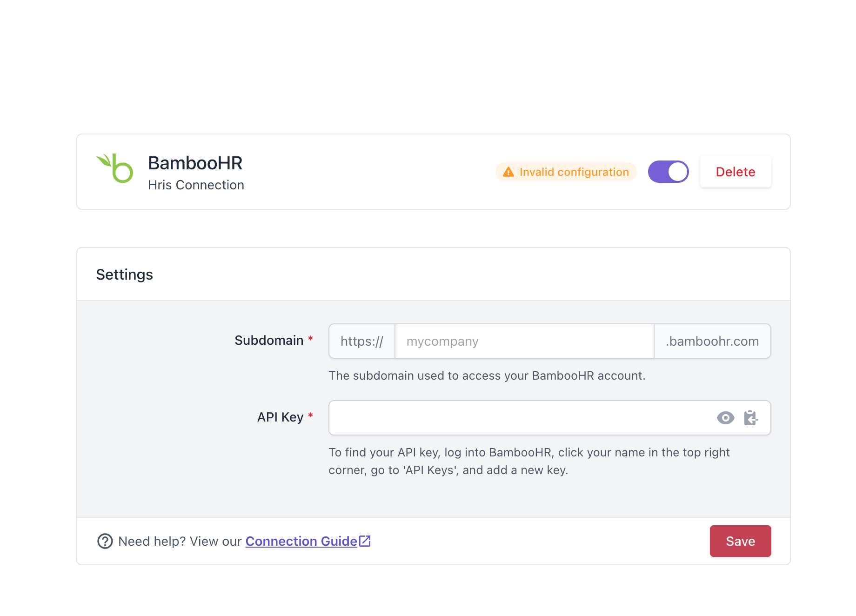This screenshot has width=856, height=616.
Task: Click the .bamboohr.com suffix label
Action: point(712,341)
